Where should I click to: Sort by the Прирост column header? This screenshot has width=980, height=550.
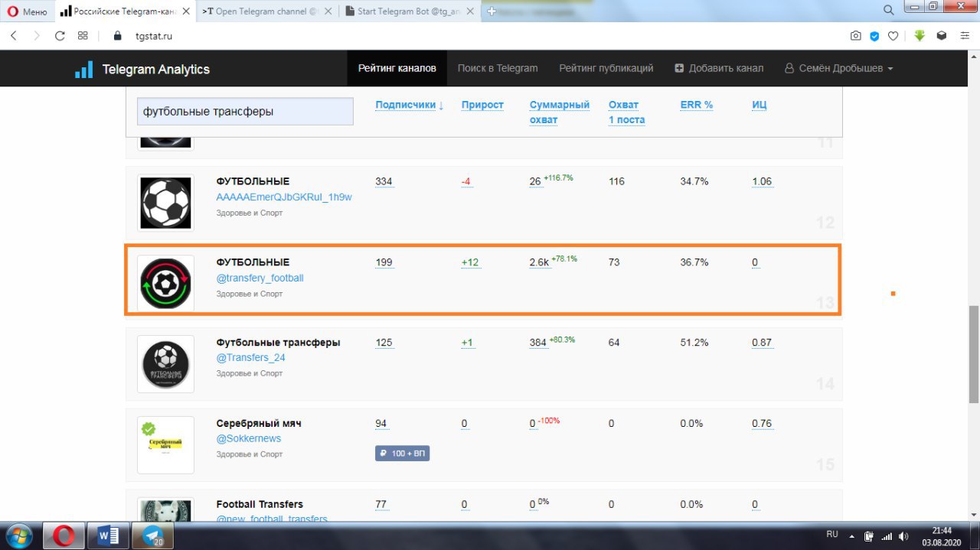click(482, 105)
